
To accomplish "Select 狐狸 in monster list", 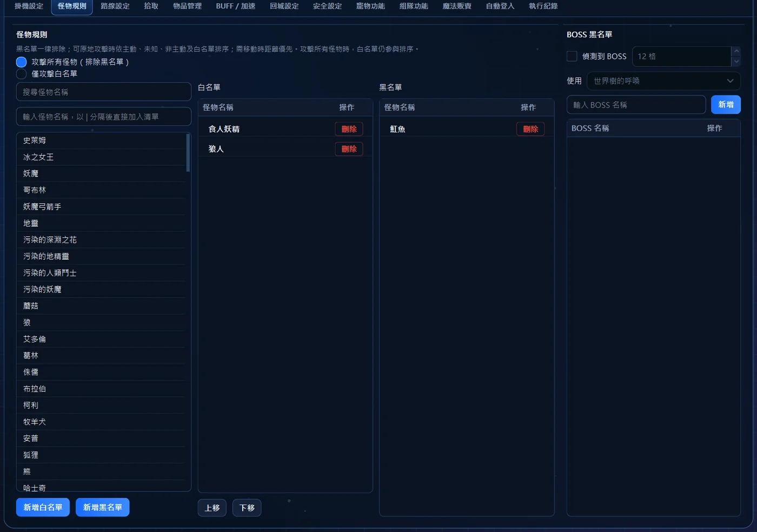I will click(x=101, y=455).
